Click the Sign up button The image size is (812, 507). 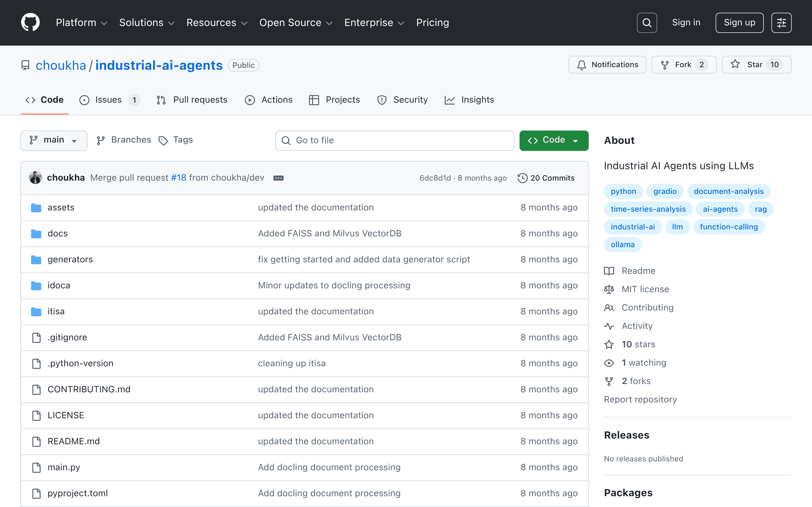[739, 23]
